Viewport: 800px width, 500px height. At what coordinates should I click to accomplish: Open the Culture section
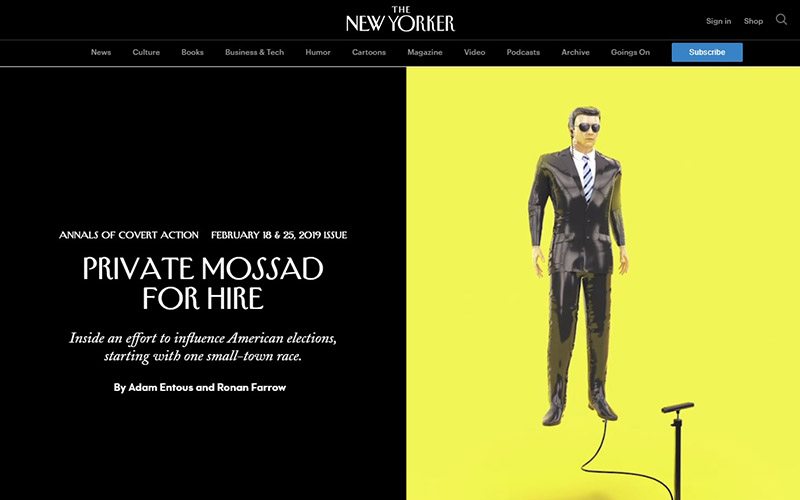pos(146,52)
